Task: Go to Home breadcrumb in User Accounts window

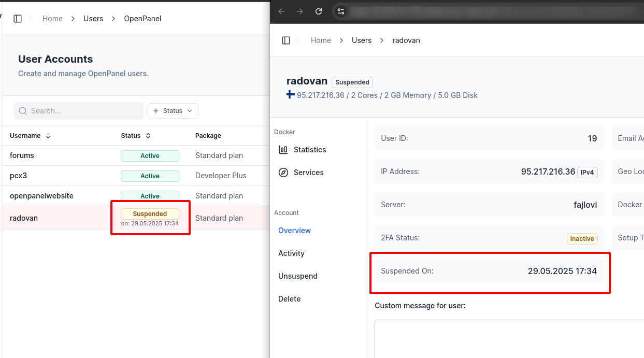Action: [x=52, y=19]
